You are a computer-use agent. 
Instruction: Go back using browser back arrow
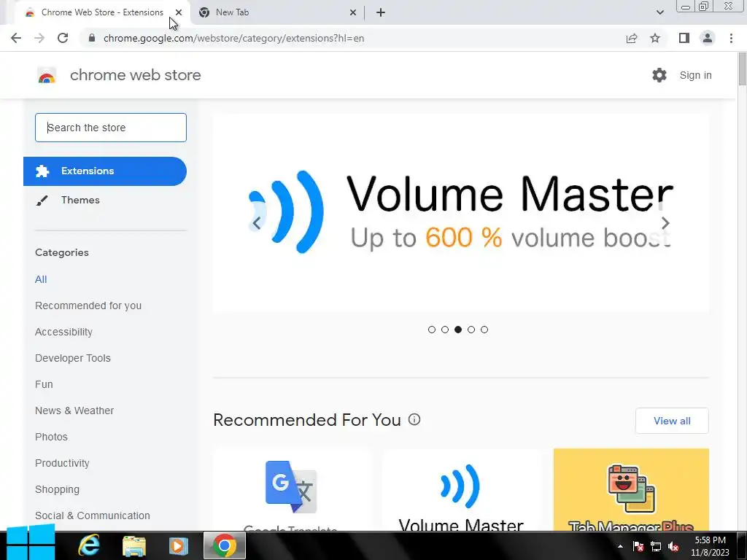16,38
